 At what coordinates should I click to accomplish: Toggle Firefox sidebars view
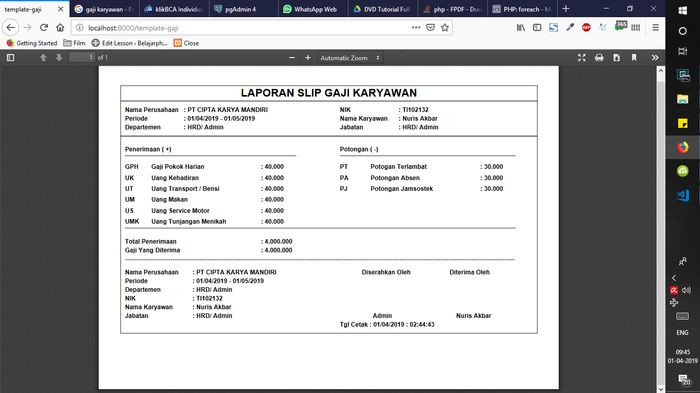537,28
